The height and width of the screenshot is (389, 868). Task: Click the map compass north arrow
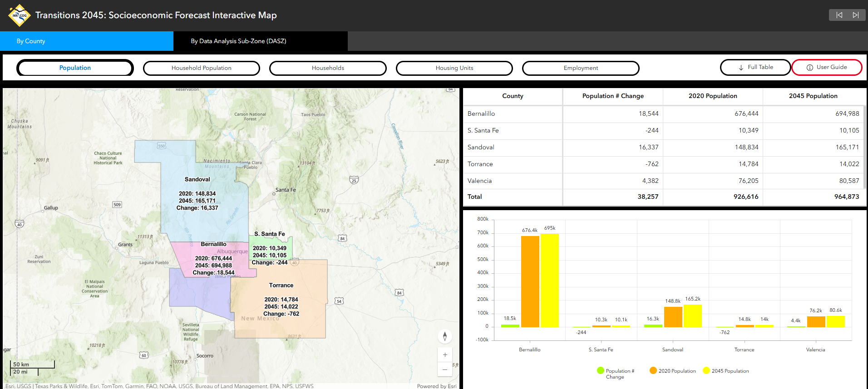pyautogui.click(x=445, y=336)
